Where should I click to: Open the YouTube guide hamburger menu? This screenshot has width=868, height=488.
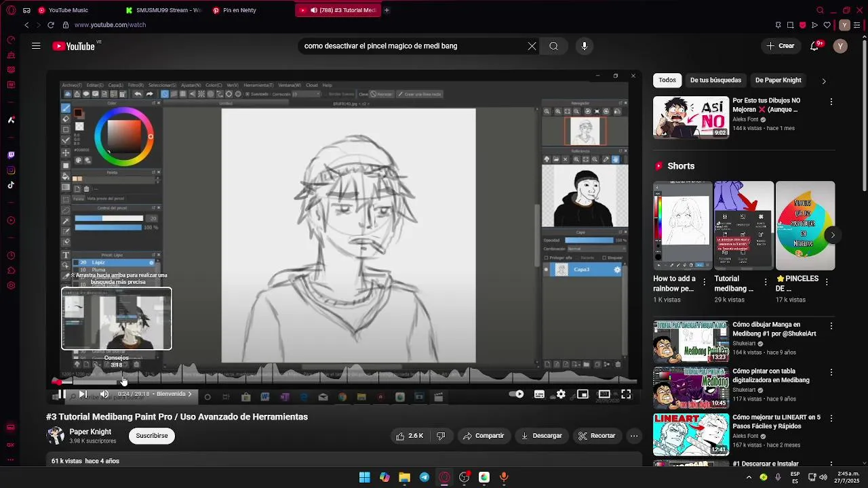[36, 46]
